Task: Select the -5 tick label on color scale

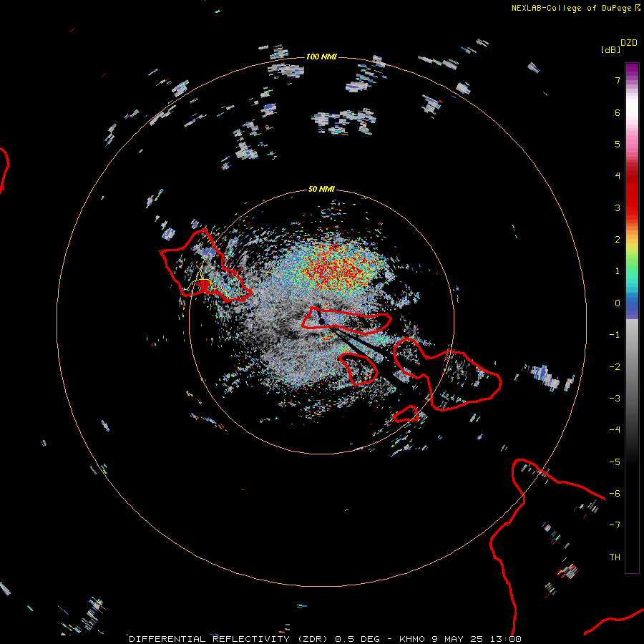Action: (615, 462)
